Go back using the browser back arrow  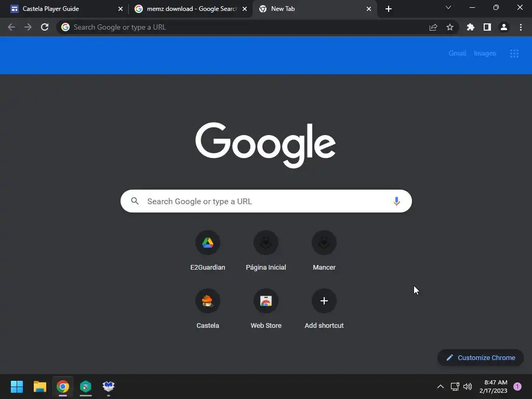[x=11, y=27]
